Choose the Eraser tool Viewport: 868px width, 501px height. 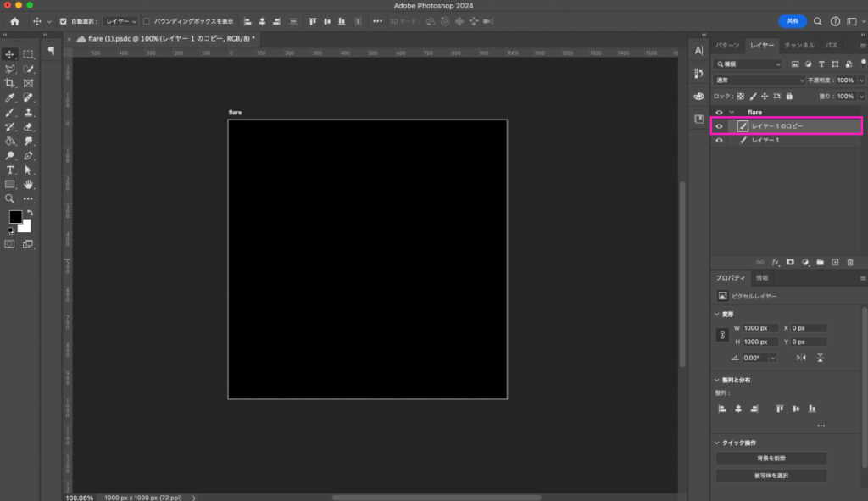29,126
